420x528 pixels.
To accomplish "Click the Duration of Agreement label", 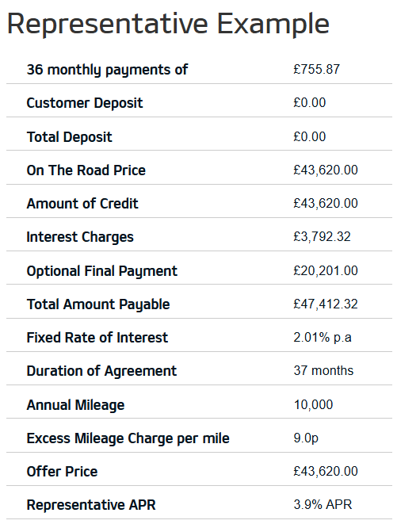I will [x=101, y=371].
